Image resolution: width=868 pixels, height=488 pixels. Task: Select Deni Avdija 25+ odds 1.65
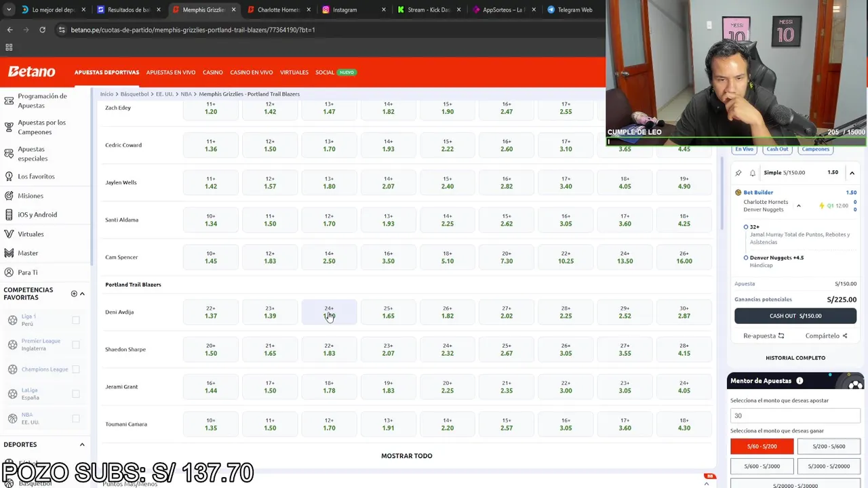tap(388, 312)
